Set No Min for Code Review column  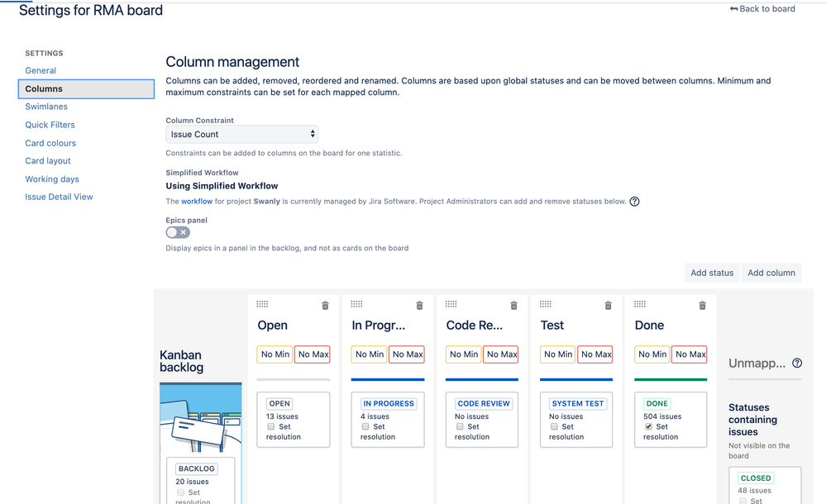point(464,354)
